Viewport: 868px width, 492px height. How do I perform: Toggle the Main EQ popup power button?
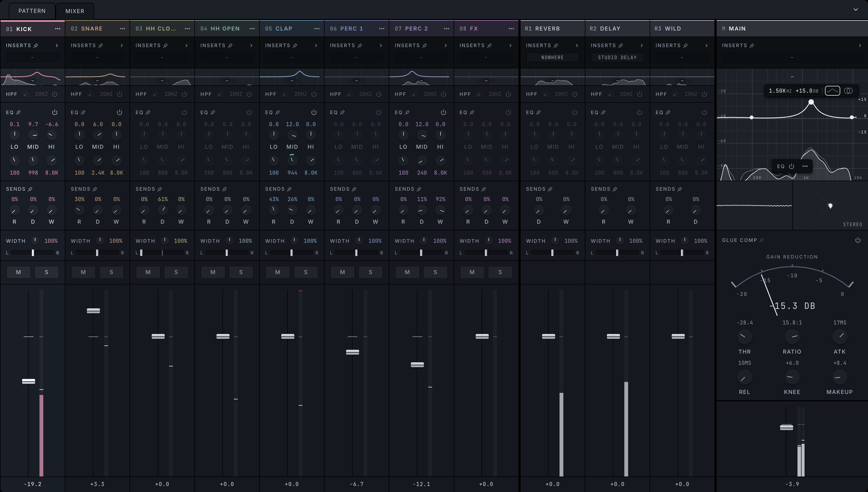click(791, 166)
